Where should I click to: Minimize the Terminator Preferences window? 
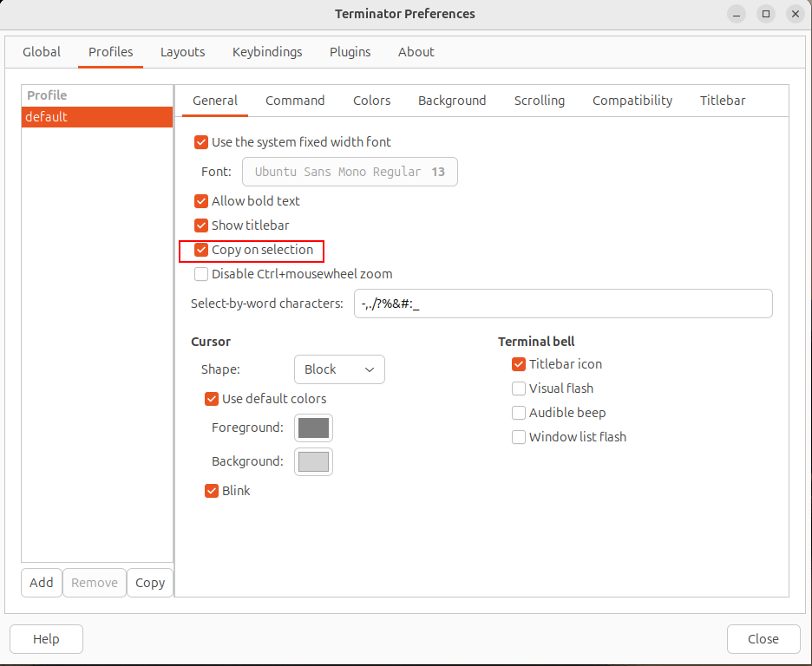pos(737,14)
